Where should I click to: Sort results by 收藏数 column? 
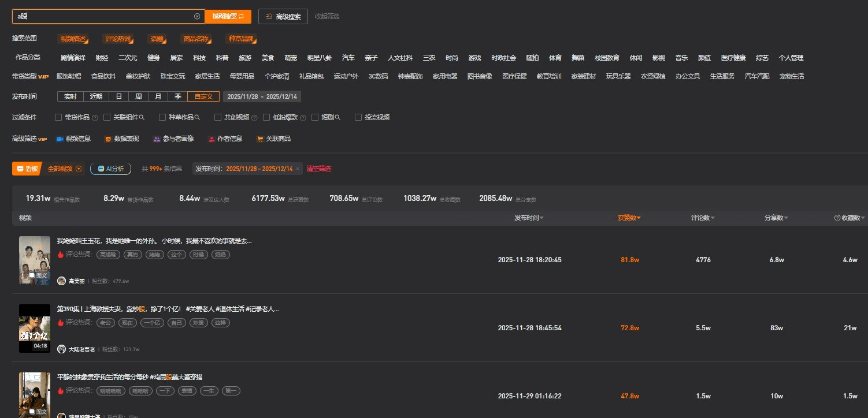853,218
